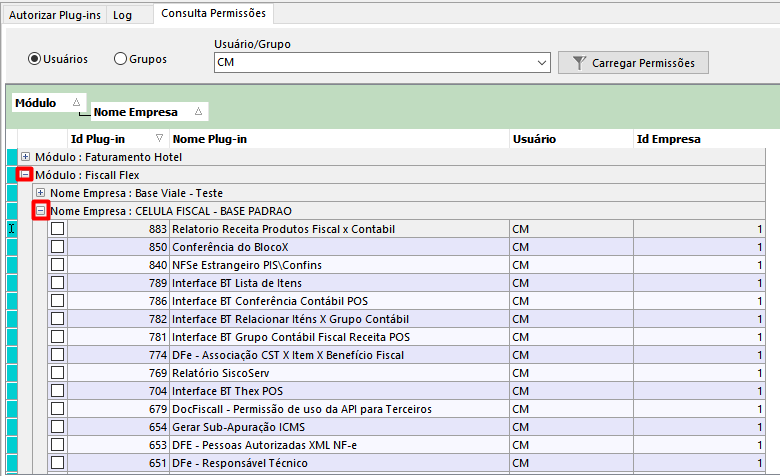The image size is (780, 476).
Task: Click the Usuário column header
Action: 572,139
